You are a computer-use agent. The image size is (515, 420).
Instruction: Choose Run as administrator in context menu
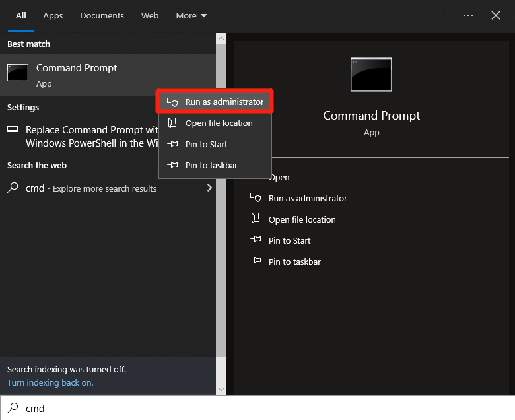point(224,102)
